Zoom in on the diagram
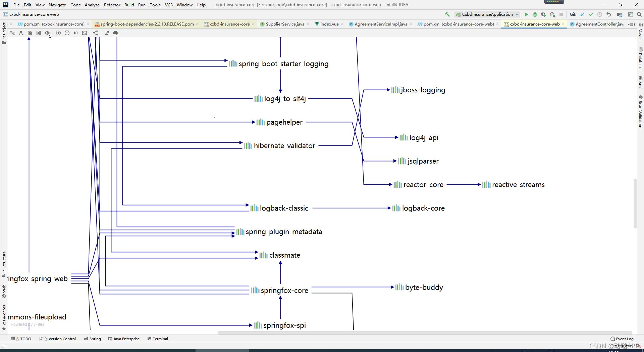This screenshot has height=352, width=644. click(x=58, y=33)
